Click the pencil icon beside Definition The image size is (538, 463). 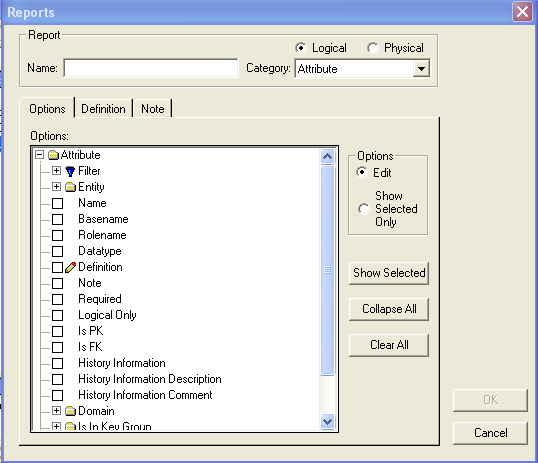(70, 267)
